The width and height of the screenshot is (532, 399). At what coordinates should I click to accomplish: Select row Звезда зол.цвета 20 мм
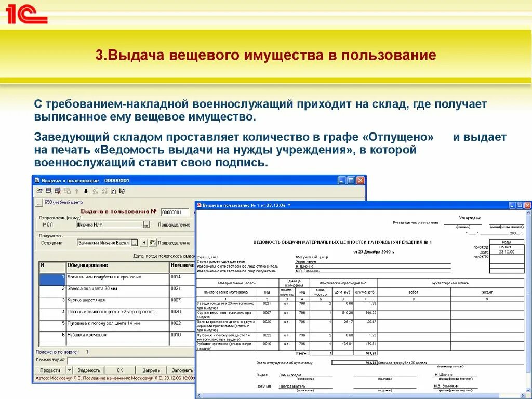[x=117, y=291]
